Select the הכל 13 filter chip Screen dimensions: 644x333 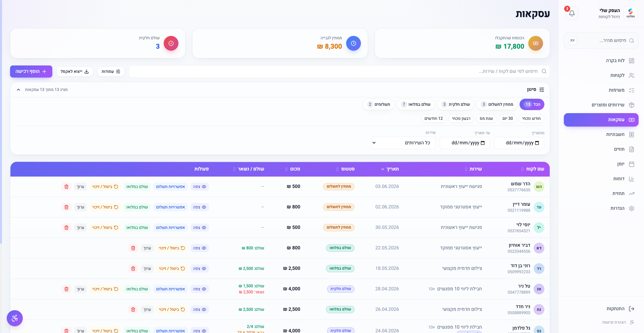(x=532, y=104)
